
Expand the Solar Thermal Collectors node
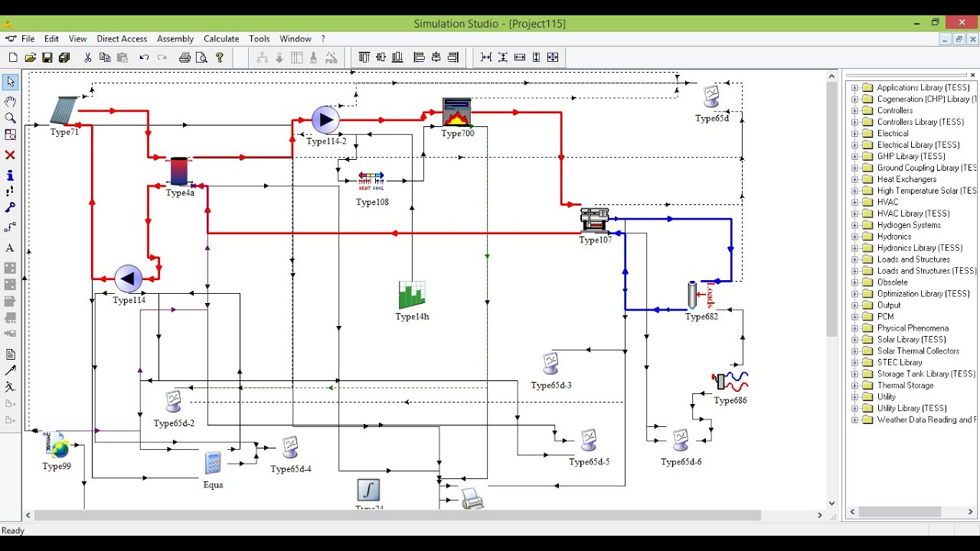coord(855,351)
